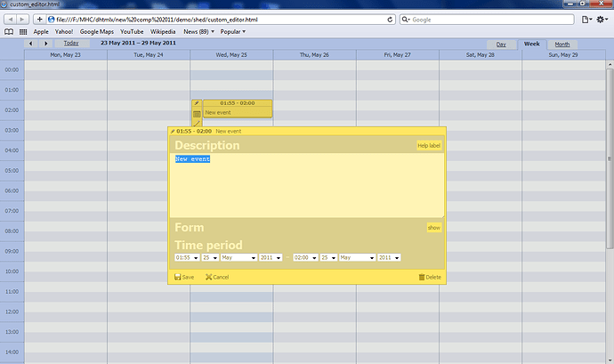
Task: Save the event
Action: click(x=184, y=277)
